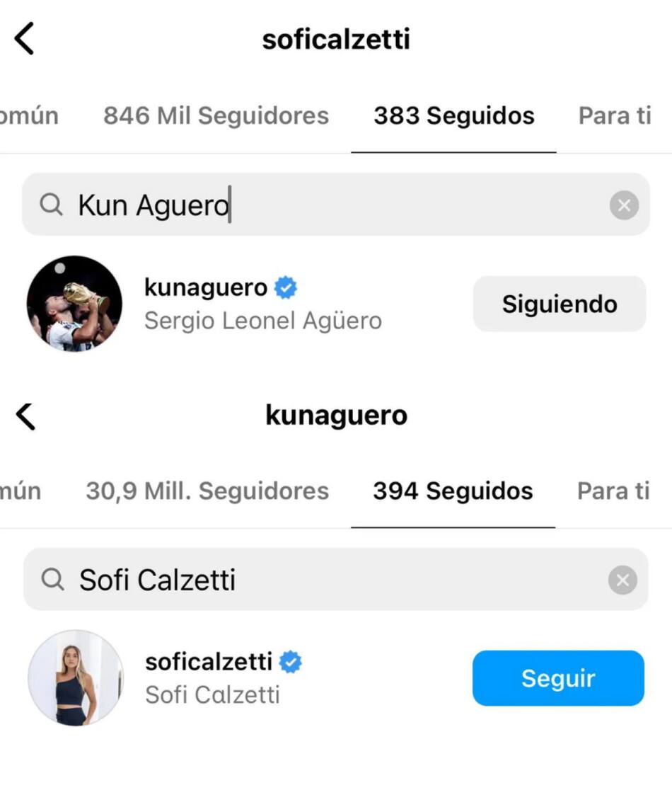Clear the "Kun Aguero" search text
Image resolution: width=672 pixels, height=807 pixels.
click(624, 205)
